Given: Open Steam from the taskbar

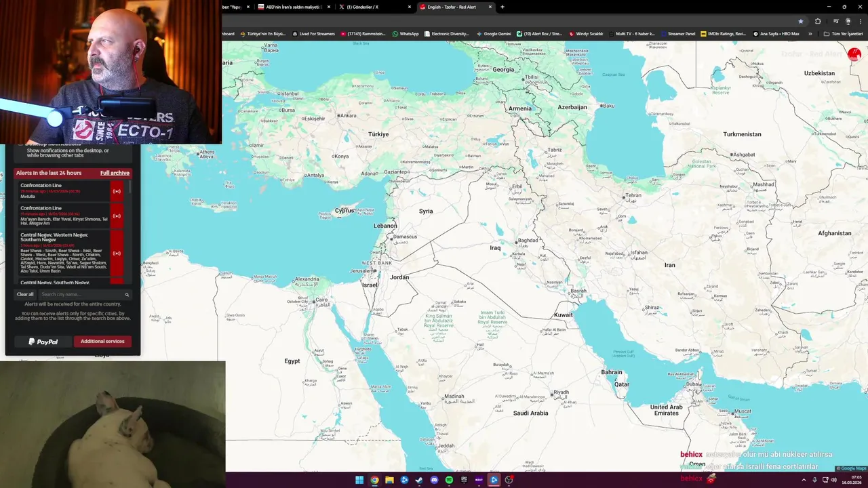Looking at the screenshot, I should coord(419,480).
